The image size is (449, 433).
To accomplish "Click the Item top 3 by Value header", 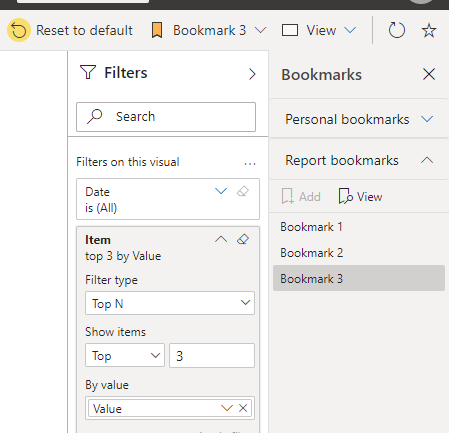I will pyautogui.click(x=123, y=248).
